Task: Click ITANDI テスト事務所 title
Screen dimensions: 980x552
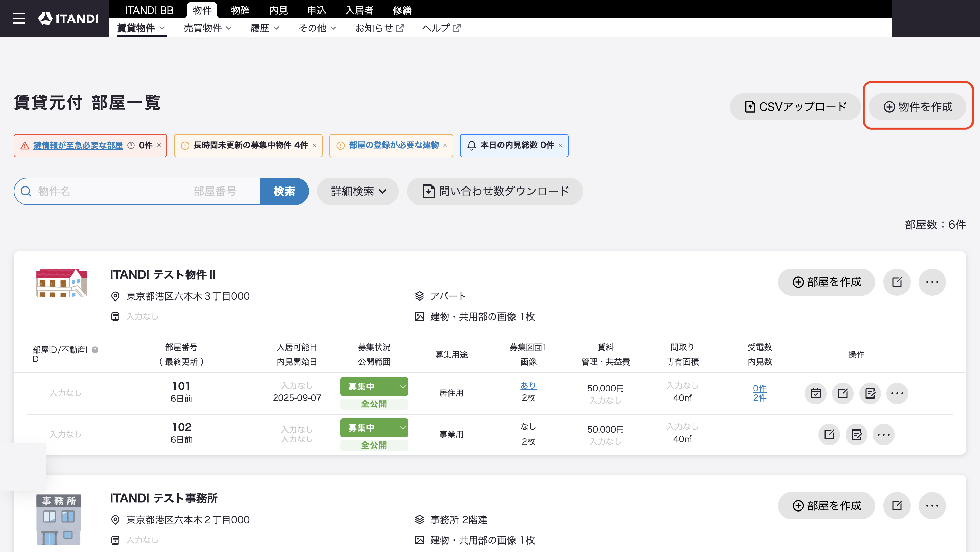Action: coord(164,498)
